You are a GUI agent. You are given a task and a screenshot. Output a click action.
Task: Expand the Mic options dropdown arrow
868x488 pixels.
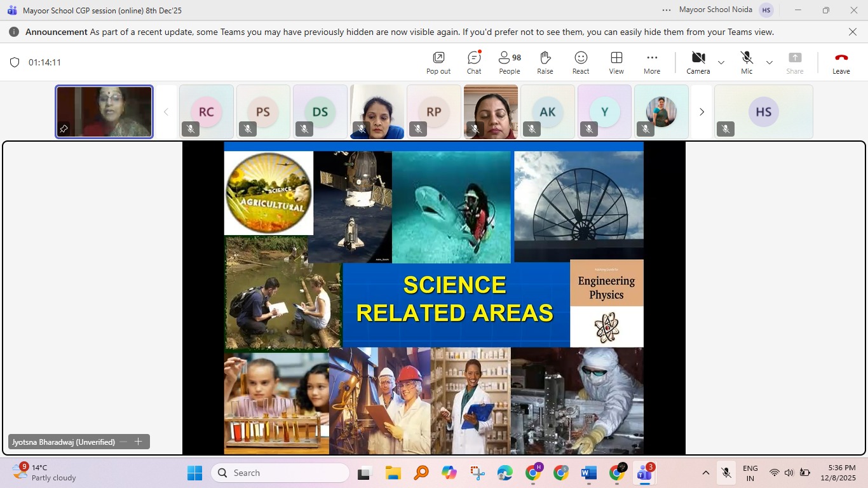(x=770, y=62)
